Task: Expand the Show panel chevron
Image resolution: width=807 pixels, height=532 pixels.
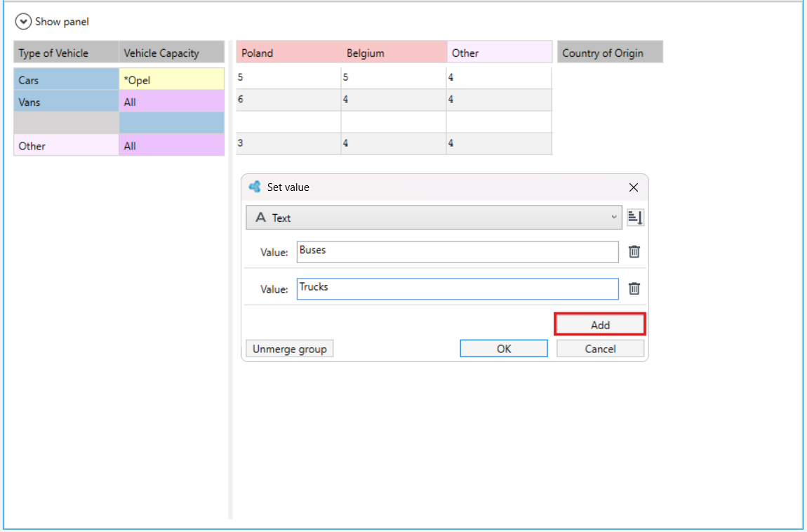Action: pyautogui.click(x=22, y=22)
